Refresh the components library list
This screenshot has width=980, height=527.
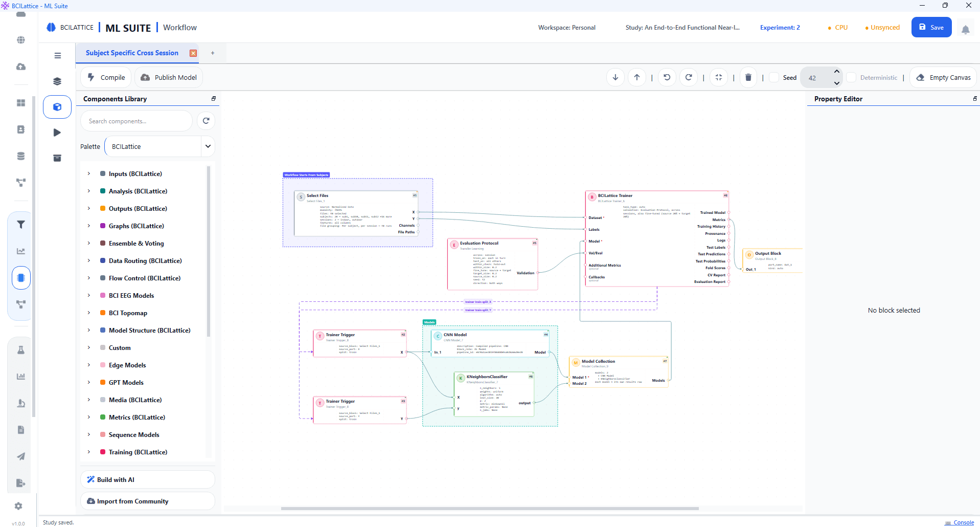point(206,121)
